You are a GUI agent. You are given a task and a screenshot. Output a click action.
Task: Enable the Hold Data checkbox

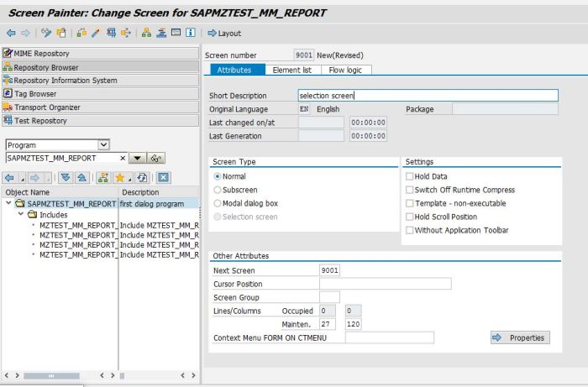click(409, 176)
